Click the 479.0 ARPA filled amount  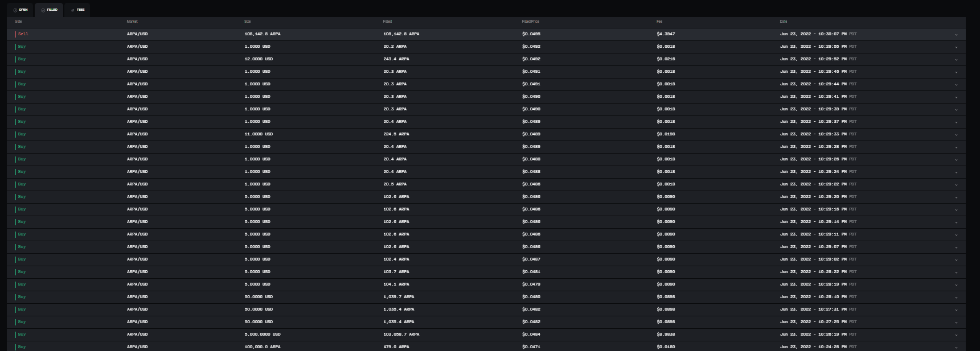[x=396, y=347]
